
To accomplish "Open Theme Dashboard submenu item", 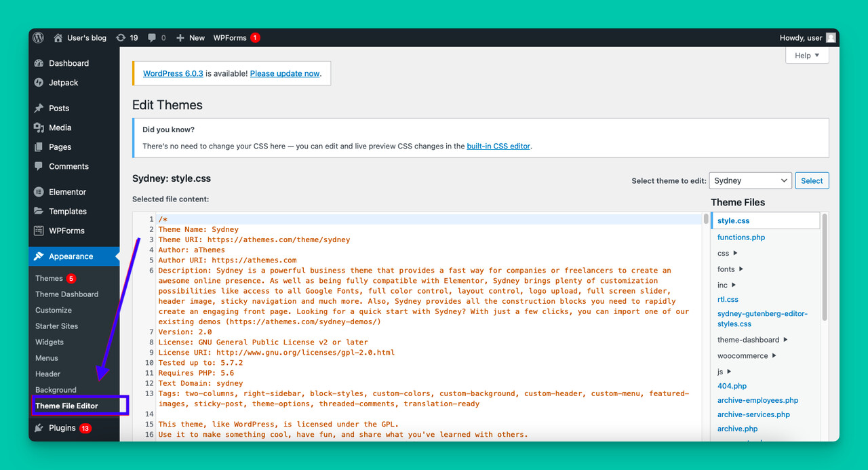I will (x=67, y=294).
